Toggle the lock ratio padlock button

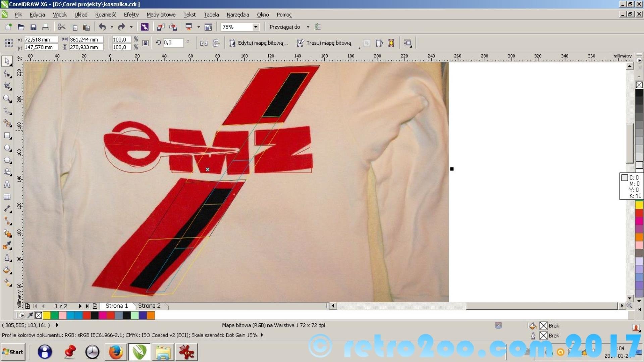(145, 43)
